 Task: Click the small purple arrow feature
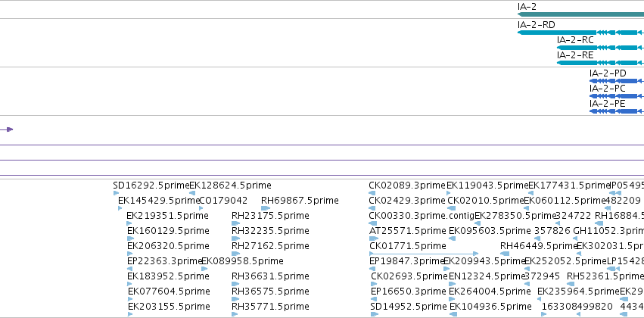click(x=6, y=129)
